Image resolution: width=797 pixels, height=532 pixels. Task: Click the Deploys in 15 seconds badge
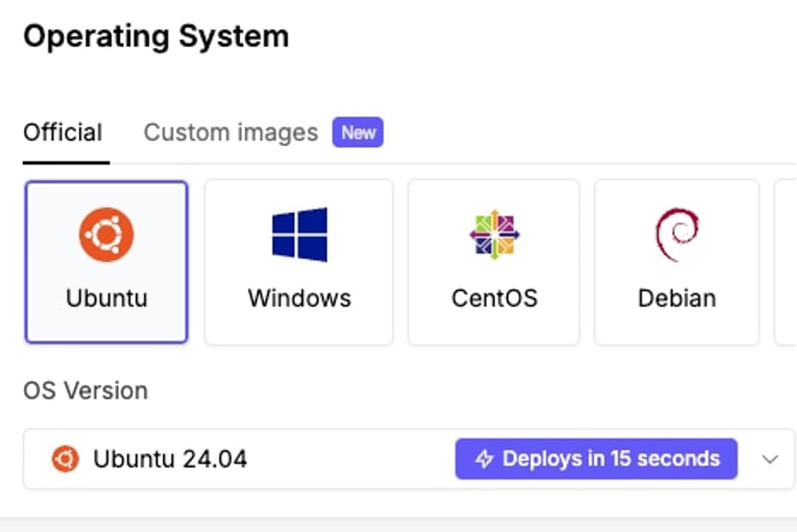point(597,458)
